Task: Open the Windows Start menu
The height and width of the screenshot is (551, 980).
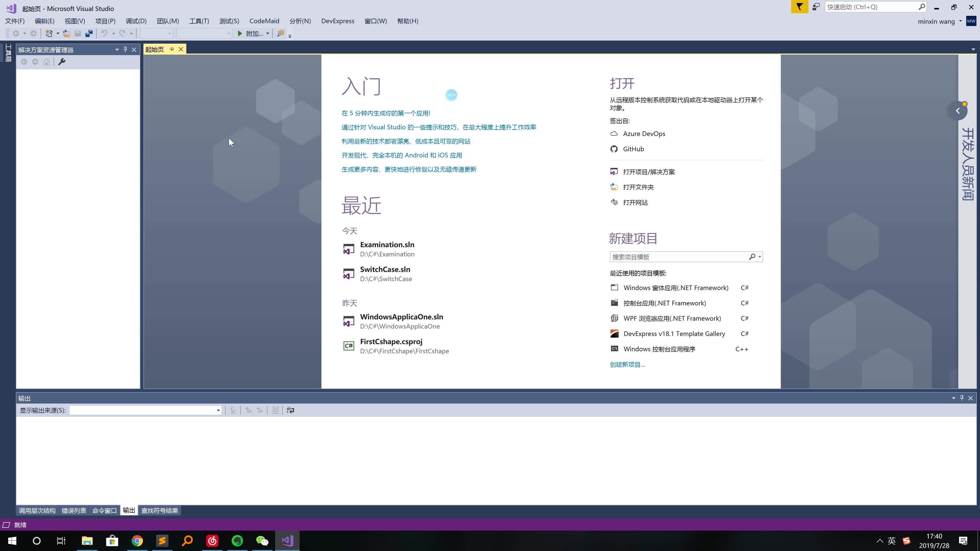Action: pos(12,540)
